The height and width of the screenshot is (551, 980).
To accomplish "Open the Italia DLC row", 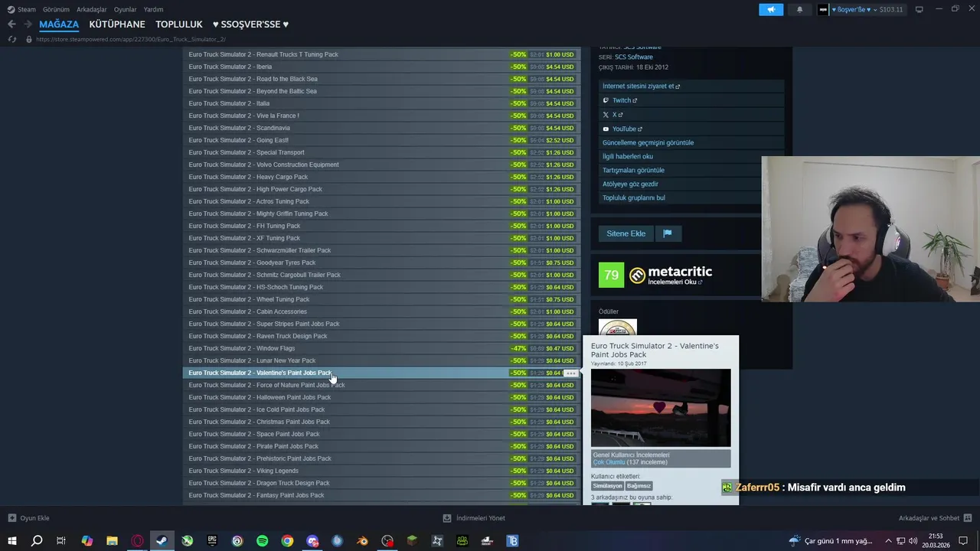I will [381, 103].
